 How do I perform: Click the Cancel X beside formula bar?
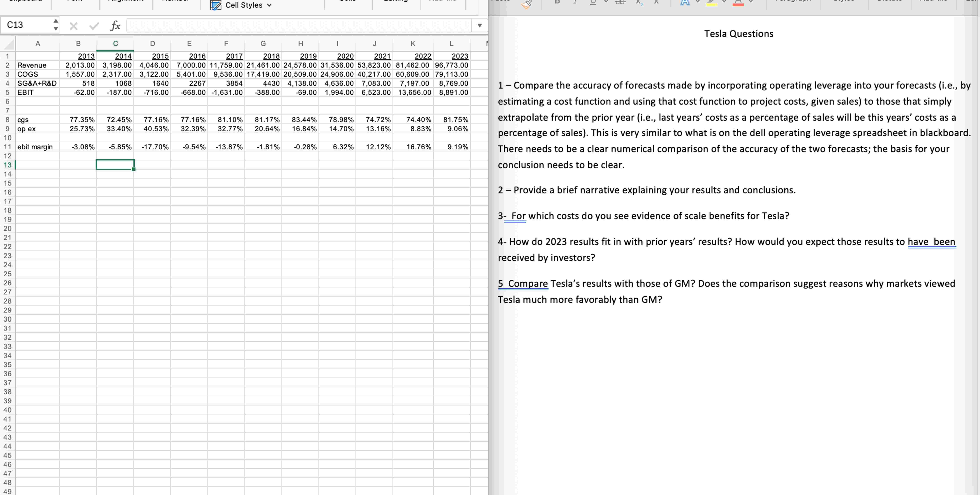pos(74,25)
